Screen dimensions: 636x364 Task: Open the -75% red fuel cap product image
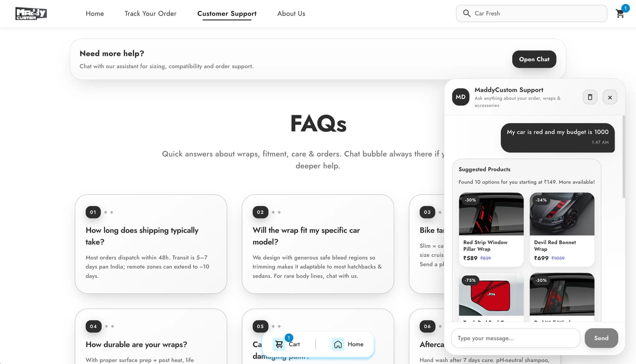pyautogui.click(x=491, y=294)
